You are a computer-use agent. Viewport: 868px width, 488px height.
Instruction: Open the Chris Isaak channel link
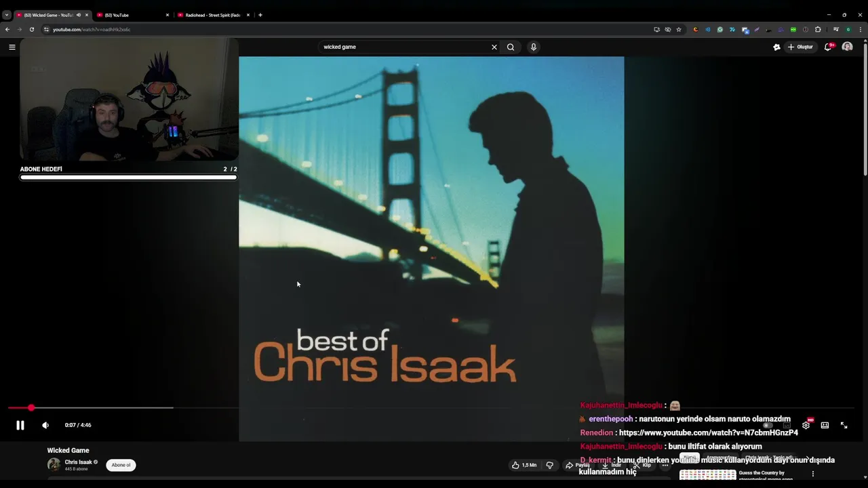point(78,462)
